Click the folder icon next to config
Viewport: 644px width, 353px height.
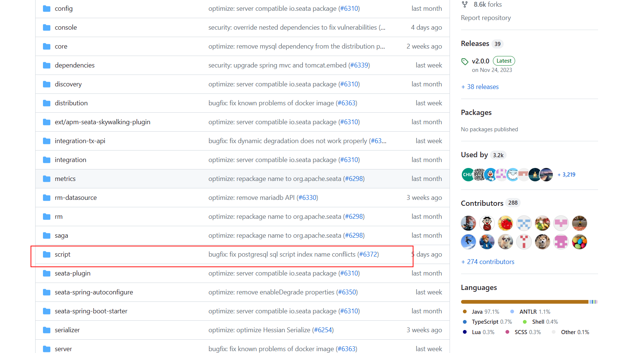(x=47, y=9)
